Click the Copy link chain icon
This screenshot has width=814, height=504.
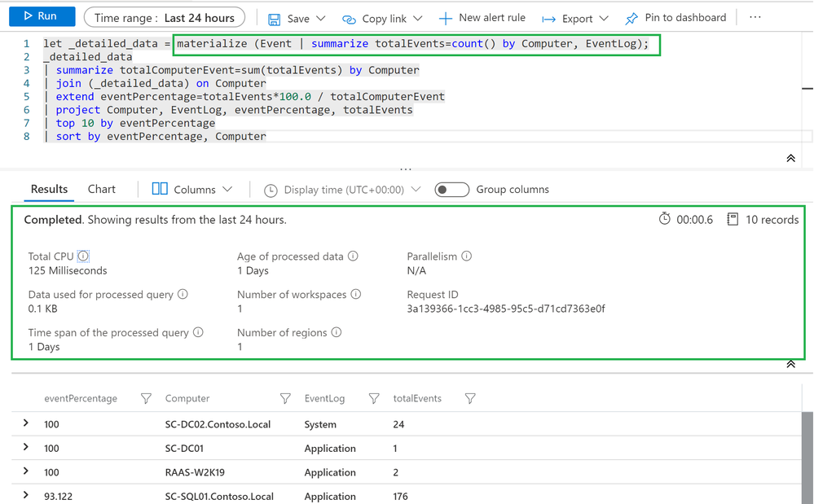[349, 20]
